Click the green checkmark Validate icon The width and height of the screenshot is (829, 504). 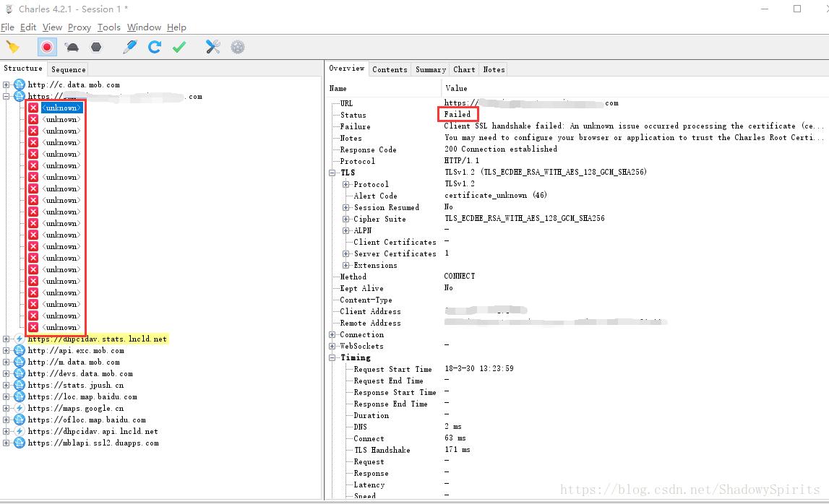[179, 48]
